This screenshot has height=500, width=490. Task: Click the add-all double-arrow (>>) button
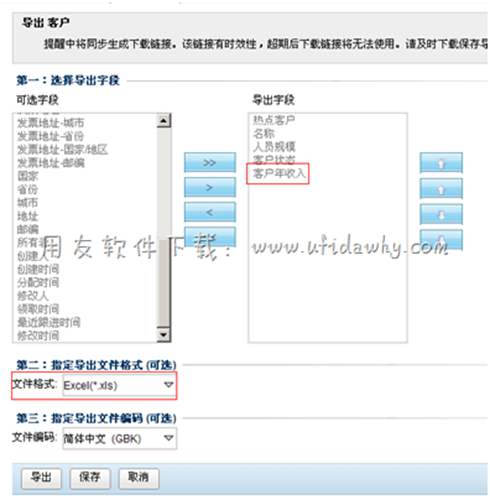[x=210, y=162]
